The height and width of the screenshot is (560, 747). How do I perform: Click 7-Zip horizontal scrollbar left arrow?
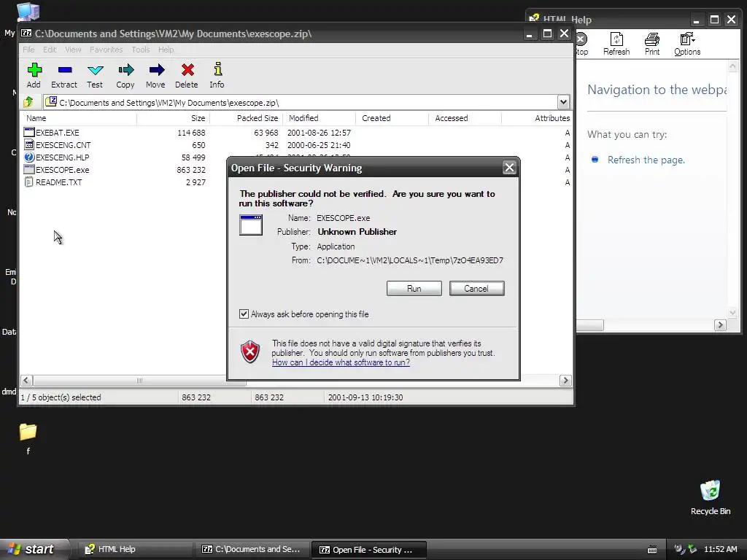tap(27, 381)
